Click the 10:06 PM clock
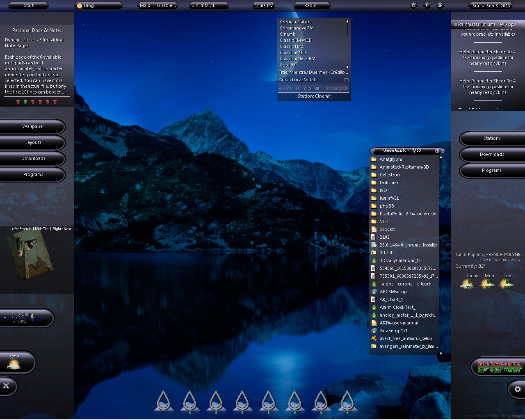The width and height of the screenshot is (525, 420). click(264, 6)
